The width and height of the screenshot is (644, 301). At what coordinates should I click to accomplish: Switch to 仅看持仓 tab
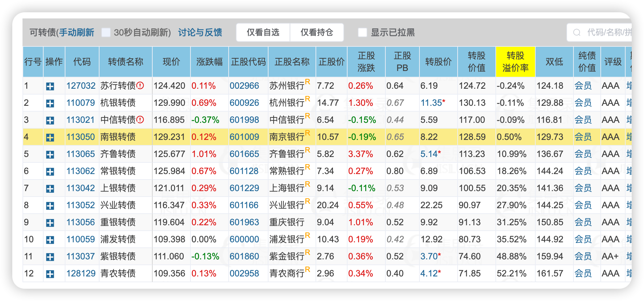tap(317, 32)
